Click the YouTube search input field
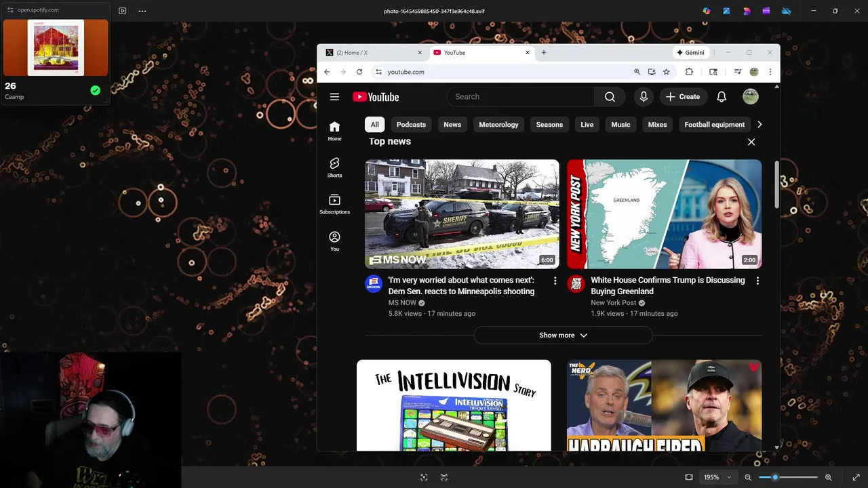Screen dimensions: 868x488 coord(520,97)
